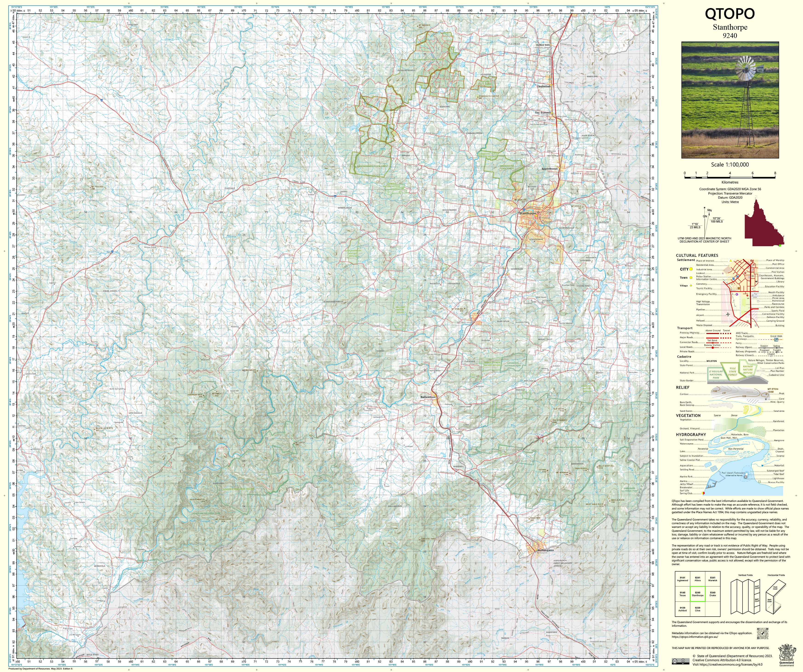Click the Queensland Government coat of arms
The width and height of the screenshot is (803, 672).
(786, 654)
